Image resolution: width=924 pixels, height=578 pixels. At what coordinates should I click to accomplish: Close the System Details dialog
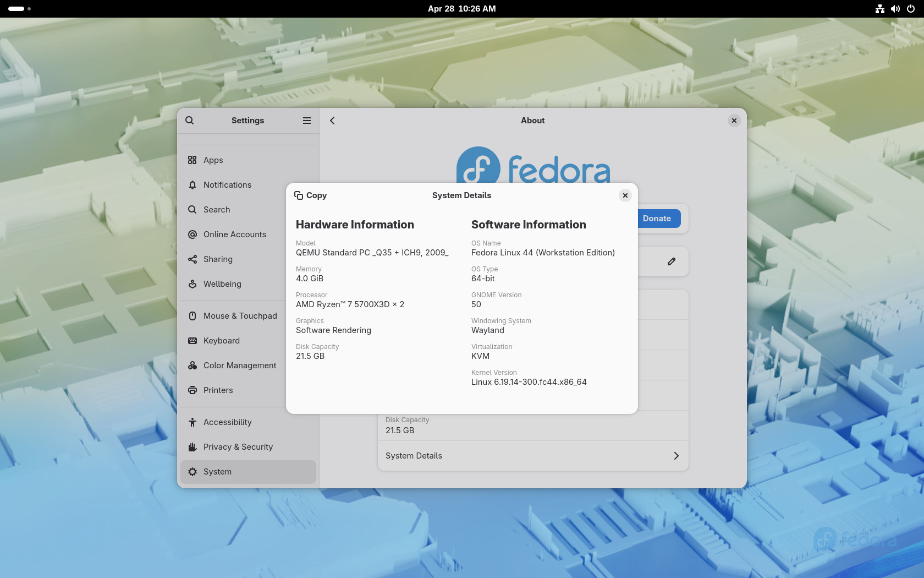click(x=625, y=195)
